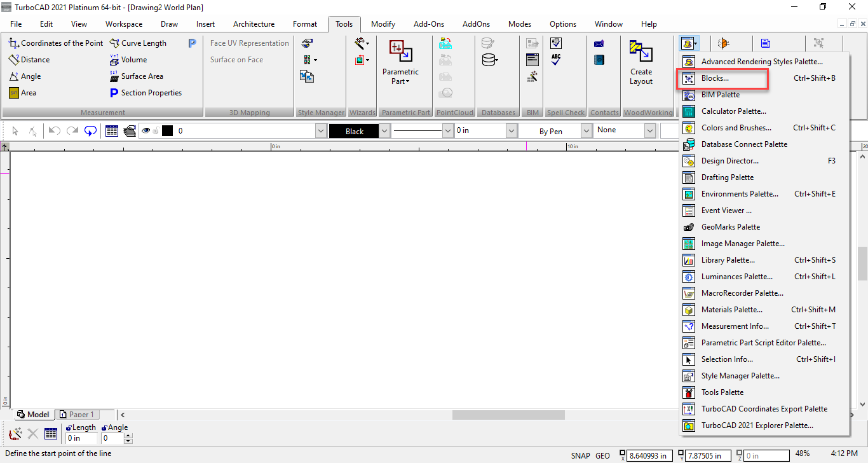The height and width of the screenshot is (463, 868).
Task: Open the Black color dropdown
Action: 384,131
